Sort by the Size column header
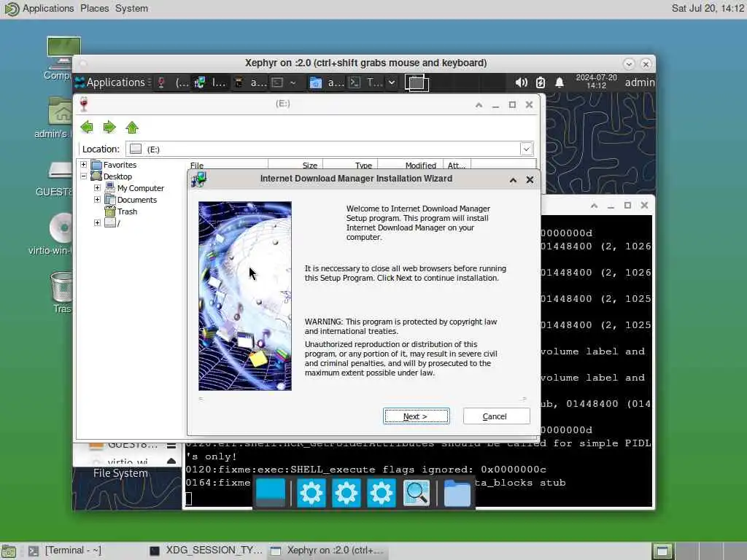Viewport: 747px width, 560px height. (x=295, y=166)
